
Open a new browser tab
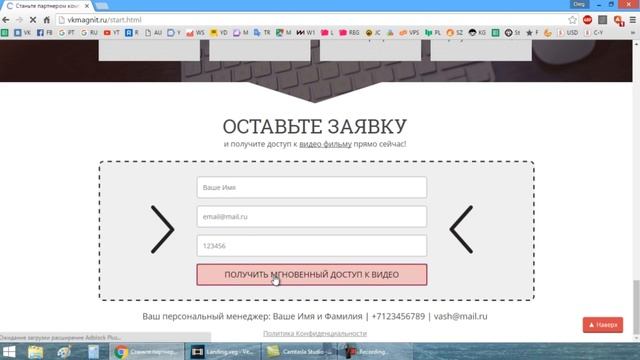point(102,6)
